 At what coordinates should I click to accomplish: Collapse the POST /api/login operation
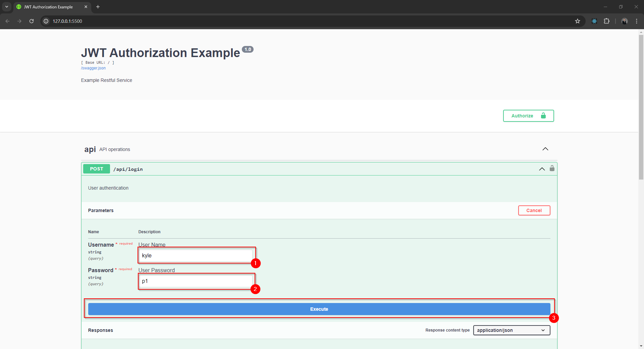click(542, 169)
